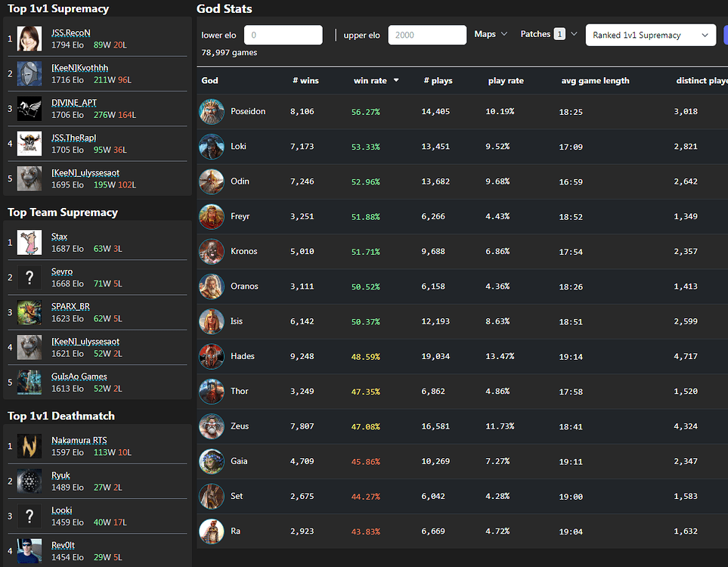
Task: Open the Ranked 1v1 Supremacy selector
Action: (x=651, y=36)
